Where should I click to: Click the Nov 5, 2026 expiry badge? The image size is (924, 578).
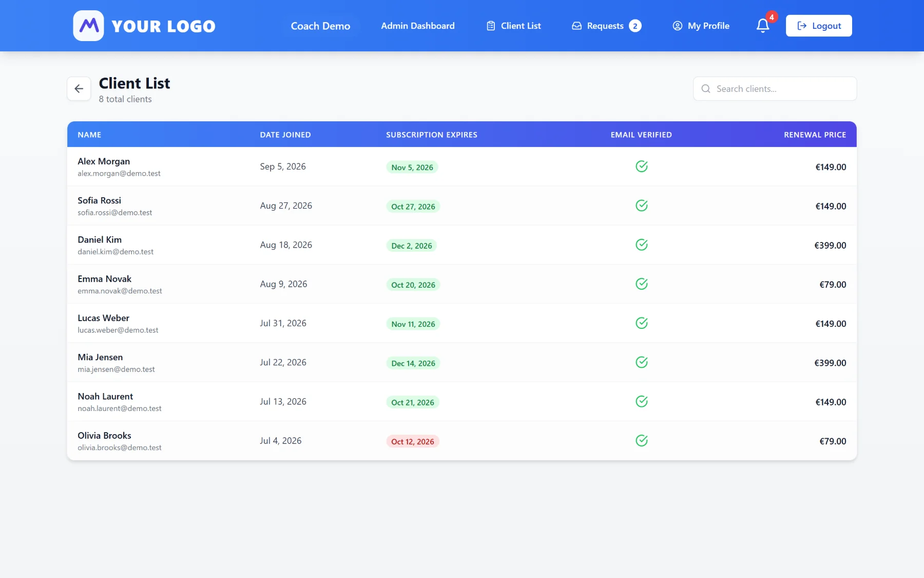[412, 167]
